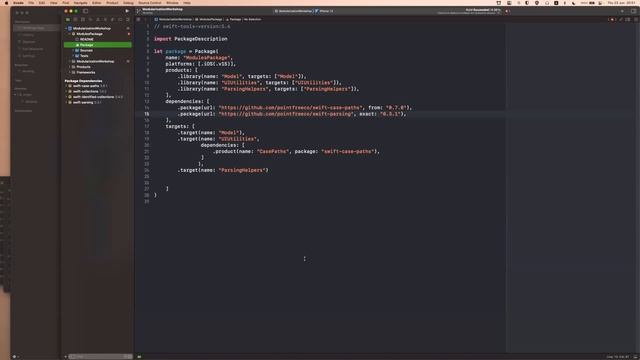
Task: Open the View menu
Action: click(x=53, y=3)
